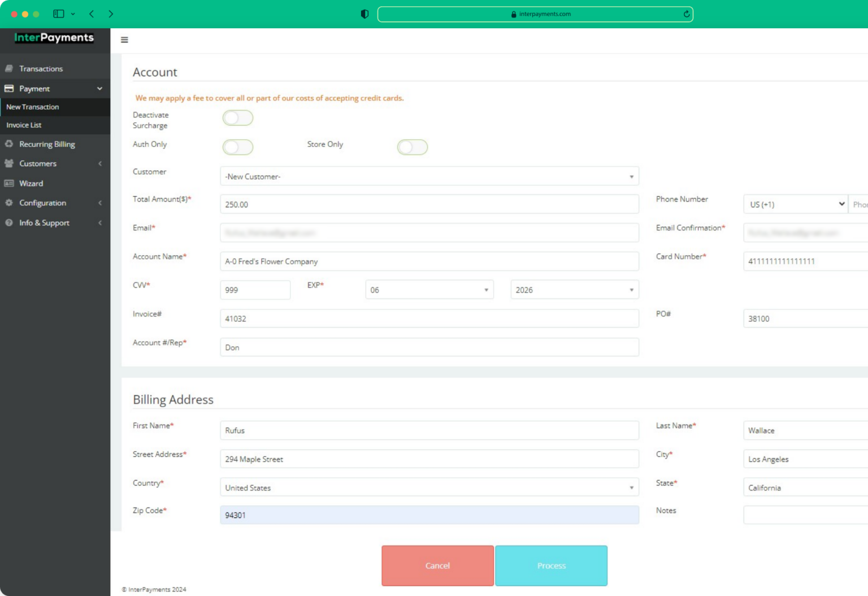Click the Zip Code input field
Image resolution: width=868 pixels, height=596 pixels.
[x=429, y=515]
